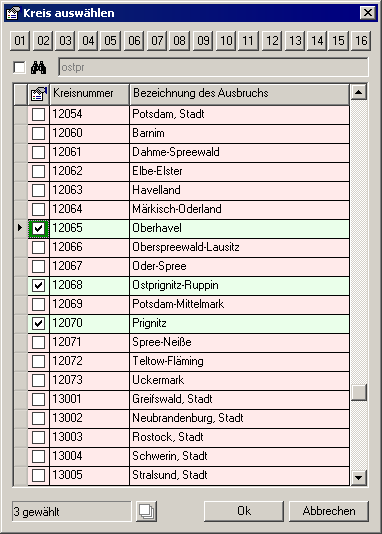Close the Kreis auswählen dialog
This screenshot has width=382, height=534.
click(368, 13)
